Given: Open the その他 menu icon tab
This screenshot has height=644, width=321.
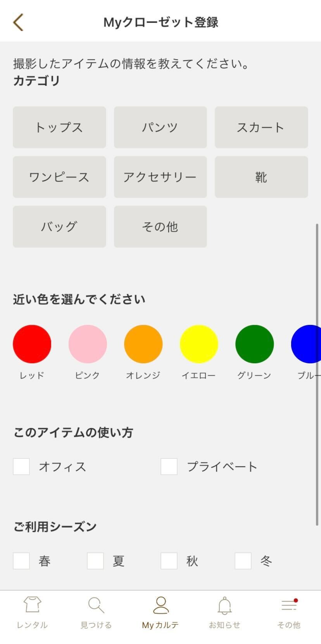Looking at the screenshot, I should [289, 611].
